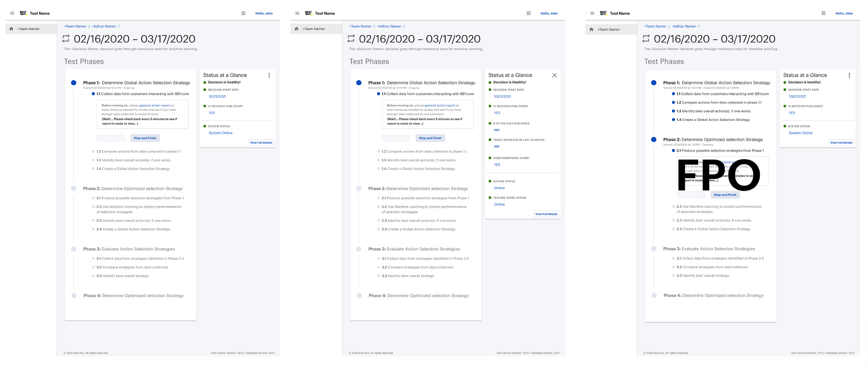
Task: Click home icon in left mockup sidebar
Action: coord(12,29)
